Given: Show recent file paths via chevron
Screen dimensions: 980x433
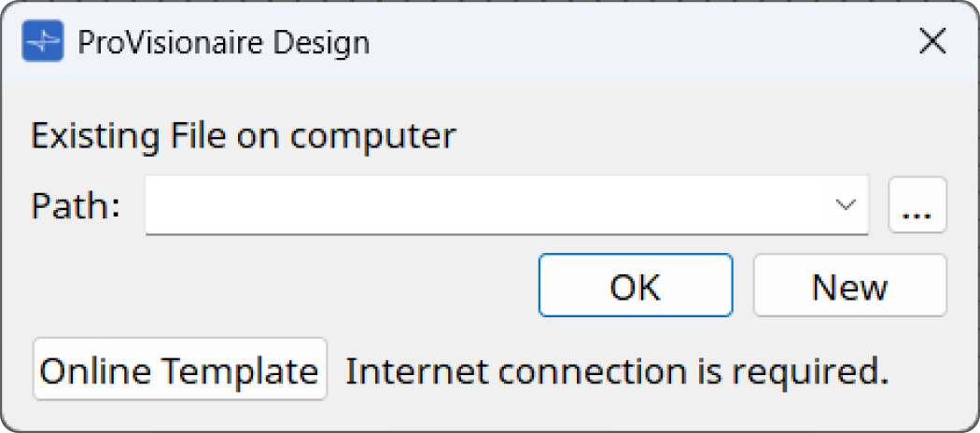Looking at the screenshot, I should [846, 205].
